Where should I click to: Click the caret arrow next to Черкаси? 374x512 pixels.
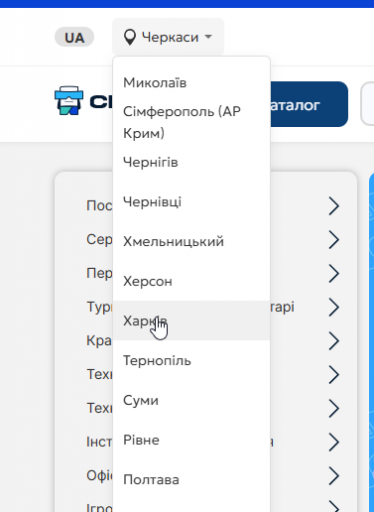pos(208,37)
